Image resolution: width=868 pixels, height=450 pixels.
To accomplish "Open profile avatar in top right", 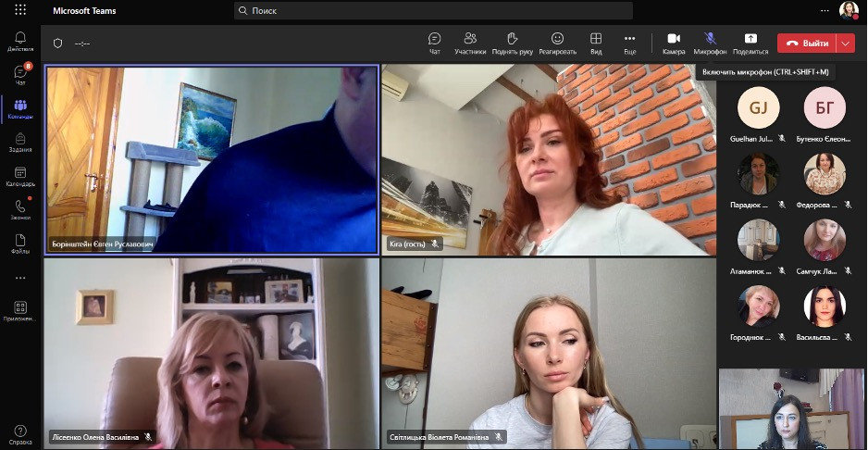I will [849, 10].
